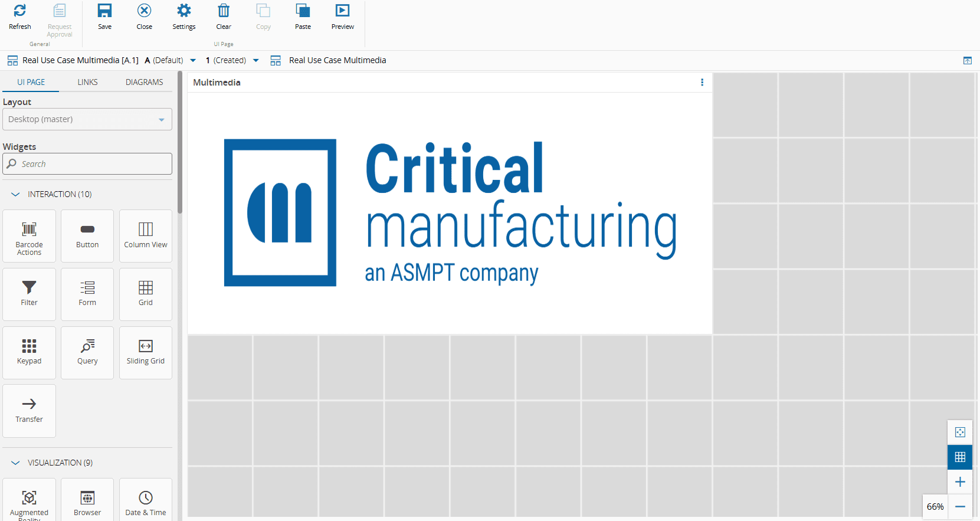
Task: Click the Multimedia widget title
Action: tap(217, 83)
